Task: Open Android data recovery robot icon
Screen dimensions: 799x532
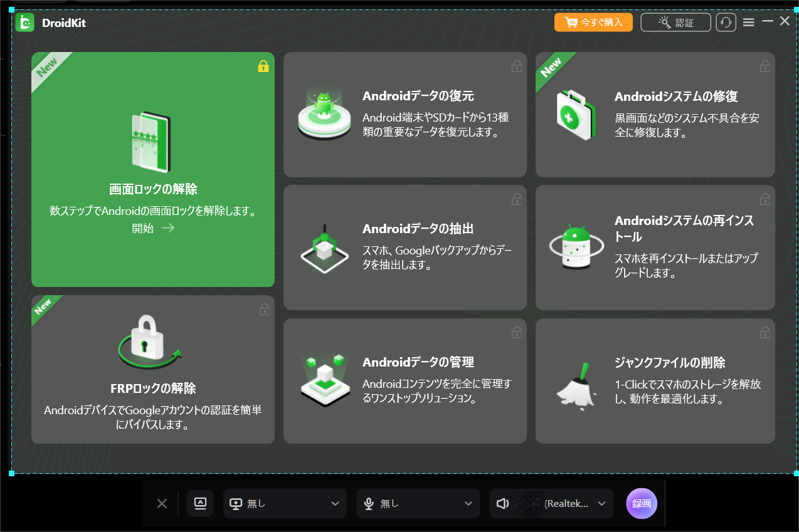Action: (x=324, y=113)
